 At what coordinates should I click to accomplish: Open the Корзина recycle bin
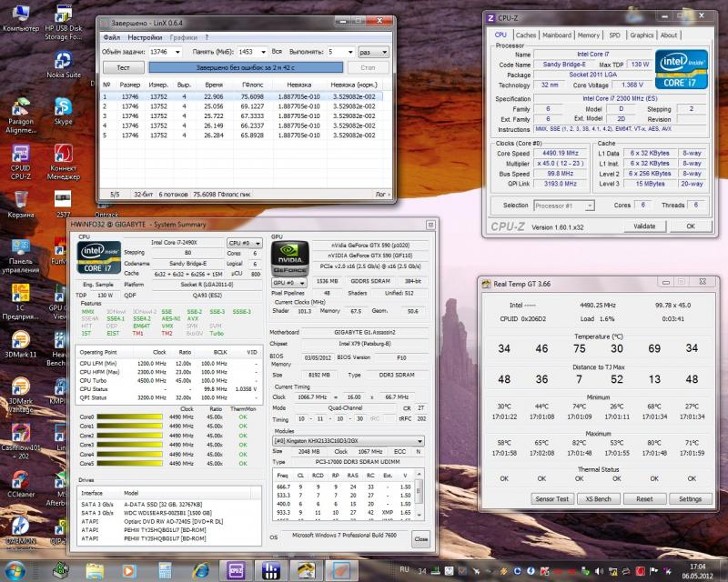20,205
